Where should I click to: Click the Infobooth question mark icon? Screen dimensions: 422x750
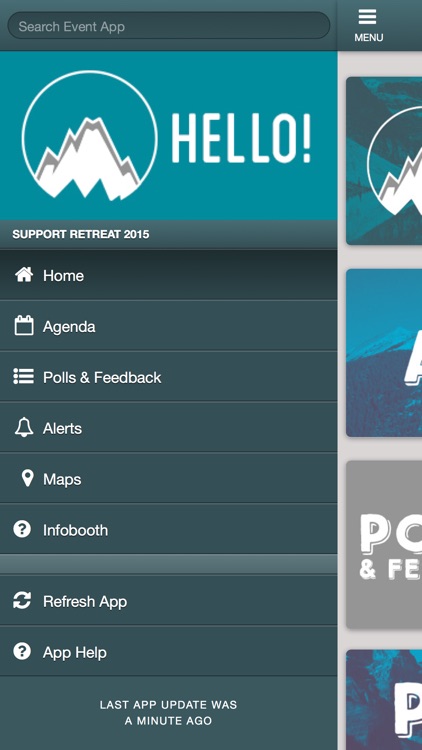(22, 529)
